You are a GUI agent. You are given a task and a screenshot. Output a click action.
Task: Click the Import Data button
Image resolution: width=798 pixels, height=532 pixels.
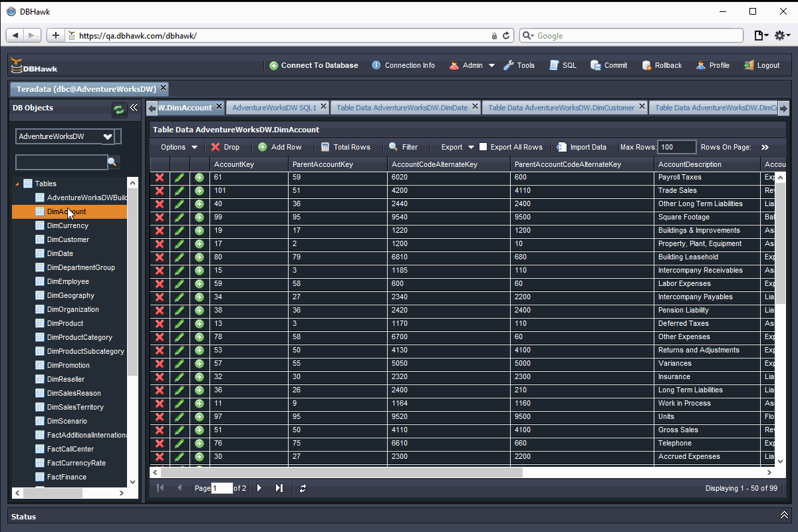[581, 147]
